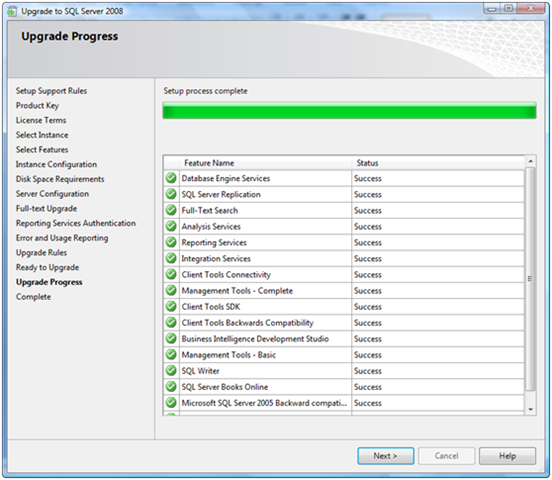552x480 pixels.
Task: Click the setup icon in the title bar
Action: pos(12,11)
